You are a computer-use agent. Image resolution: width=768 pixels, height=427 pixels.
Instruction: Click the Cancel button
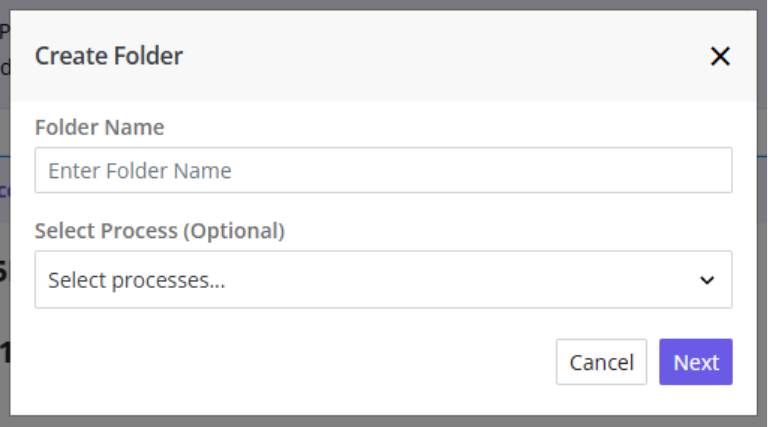[601, 362]
